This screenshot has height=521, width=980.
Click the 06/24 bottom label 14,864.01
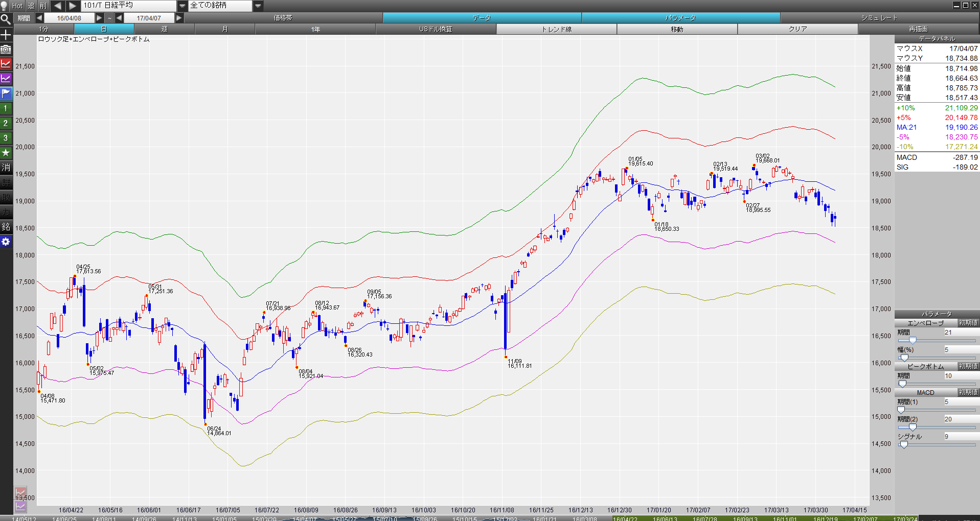pos(219,431)
